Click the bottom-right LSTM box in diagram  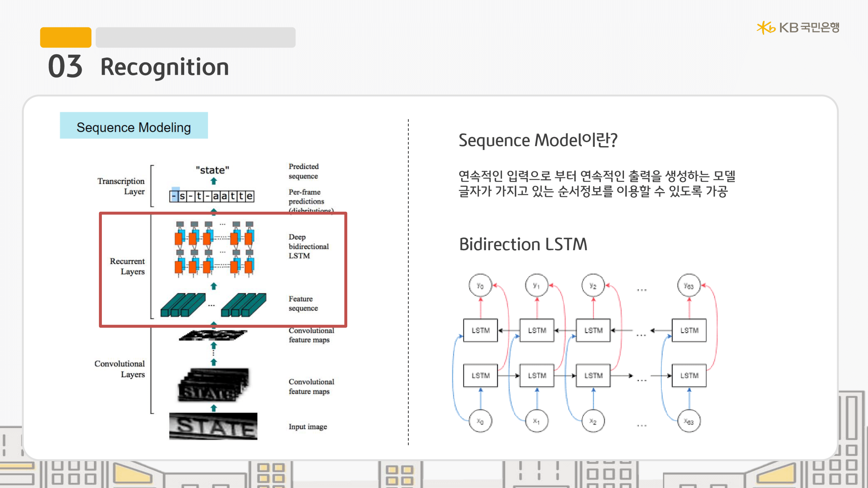689,375
